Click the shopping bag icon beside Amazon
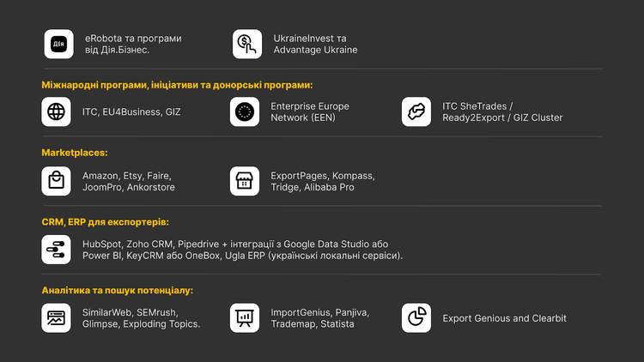The height and width of the screenshot is (362, 644). click(57, 181)
